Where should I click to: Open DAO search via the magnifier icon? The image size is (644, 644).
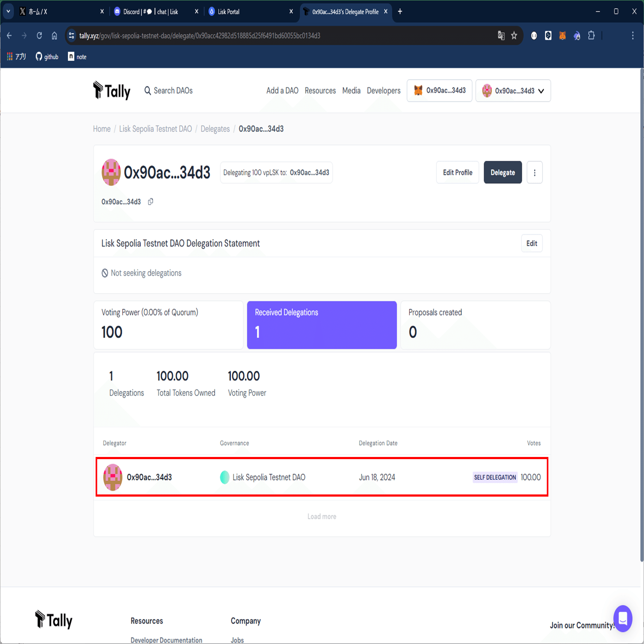pos(147,90)
